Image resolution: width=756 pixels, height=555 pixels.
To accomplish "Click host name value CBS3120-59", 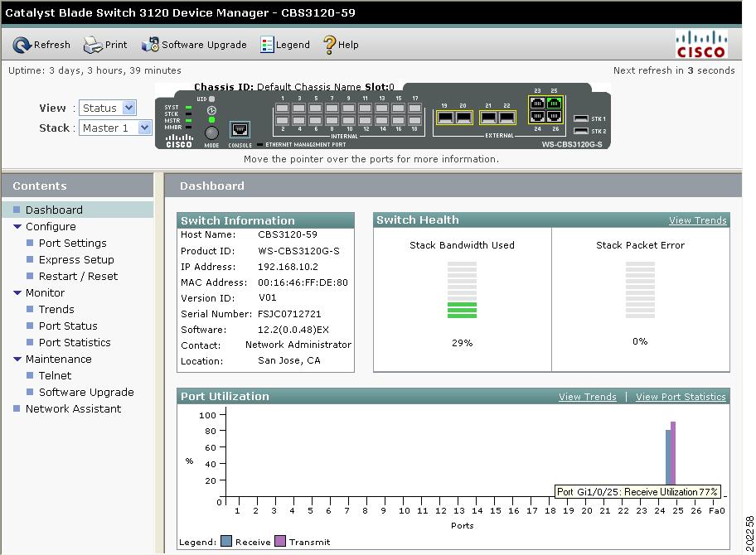I will tap(288, 234).
